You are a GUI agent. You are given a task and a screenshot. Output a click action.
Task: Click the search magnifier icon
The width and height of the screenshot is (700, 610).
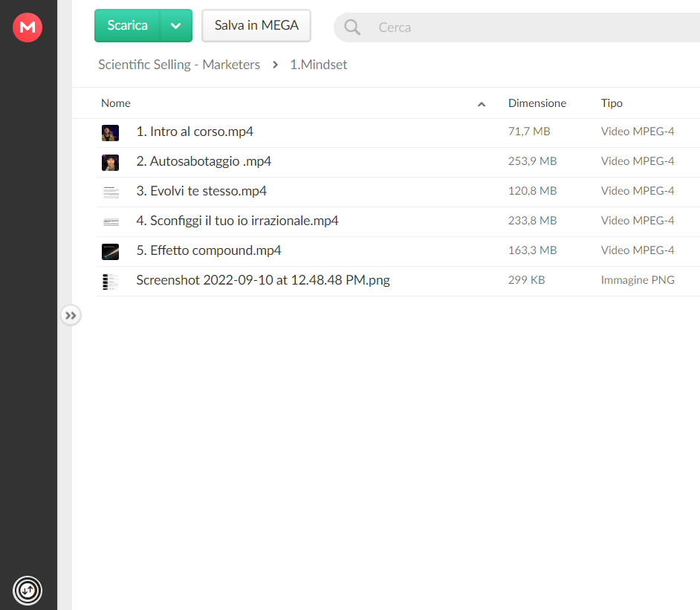coord(352,27)
